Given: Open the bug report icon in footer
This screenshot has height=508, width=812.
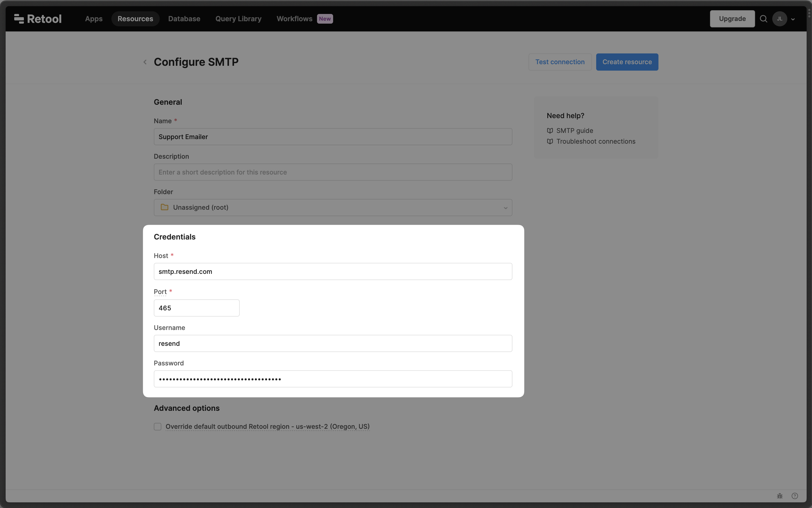Looking at the screenshot, I should (780, 496).
